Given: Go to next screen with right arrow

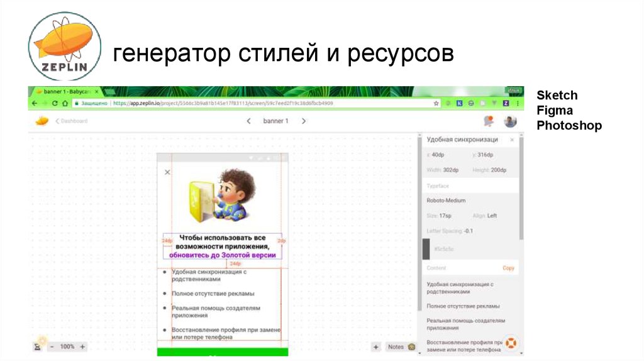Looking at the screenshot, I should pyautogui.click(x=304, y=121).
